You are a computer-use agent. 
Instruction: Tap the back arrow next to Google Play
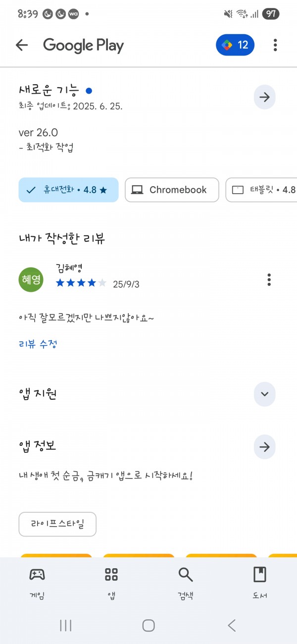tap(22, 45)
